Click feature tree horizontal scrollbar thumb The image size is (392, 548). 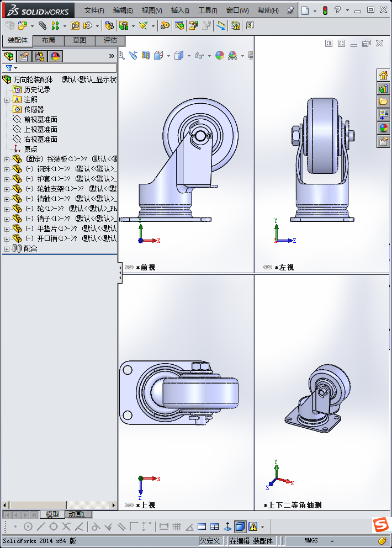(x=38, y=505)
